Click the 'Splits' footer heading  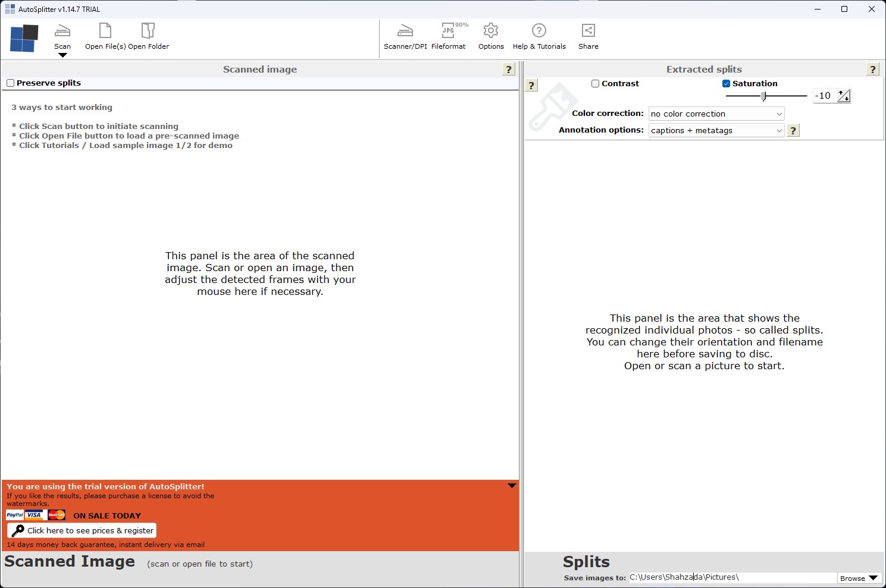point(586,562)
